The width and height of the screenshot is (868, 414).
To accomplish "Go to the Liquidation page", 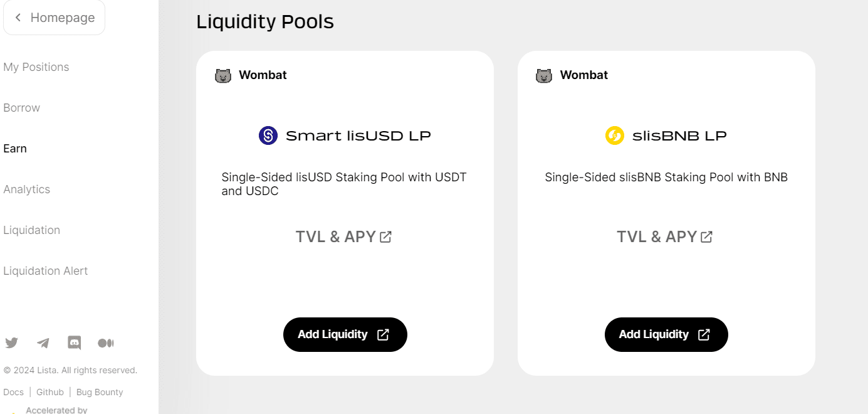I will click(32, 230).
